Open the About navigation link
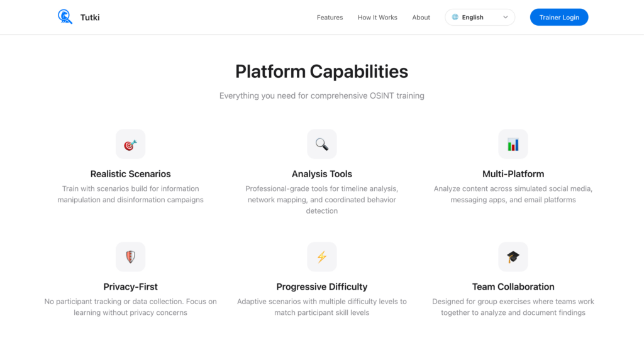This screenshot has width=644, height=350. [421, 18]
